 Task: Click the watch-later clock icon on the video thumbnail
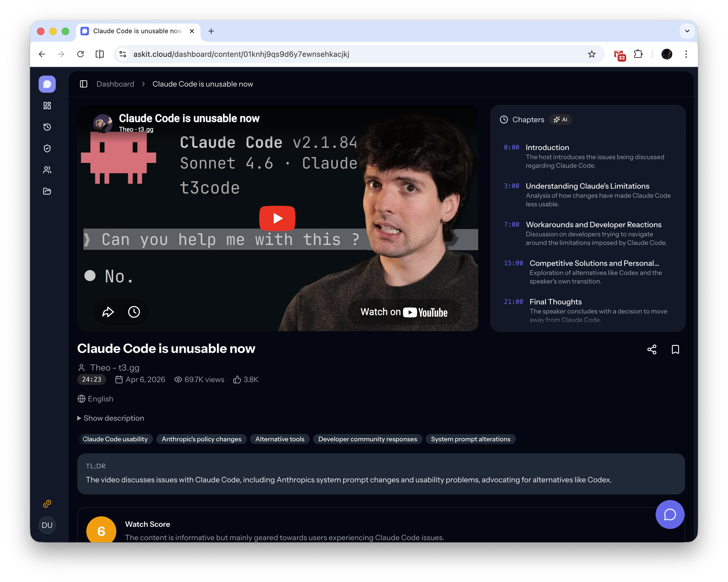click(x=134, y=312)
